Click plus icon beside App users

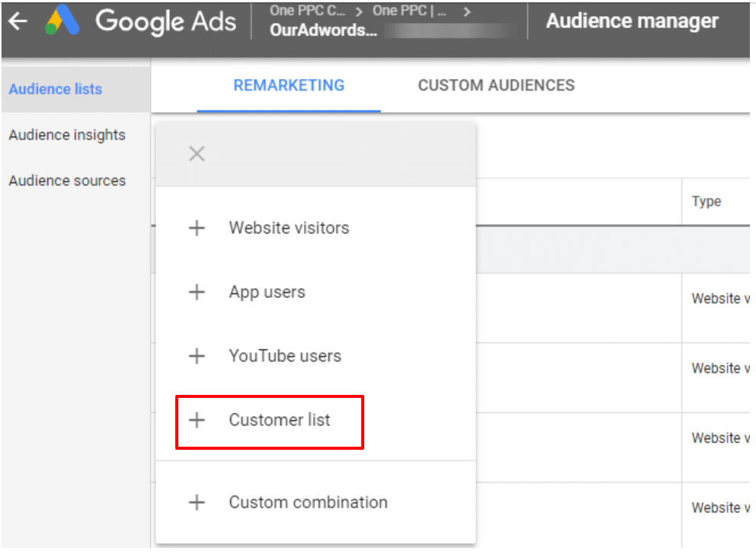[x=197, y=292]
